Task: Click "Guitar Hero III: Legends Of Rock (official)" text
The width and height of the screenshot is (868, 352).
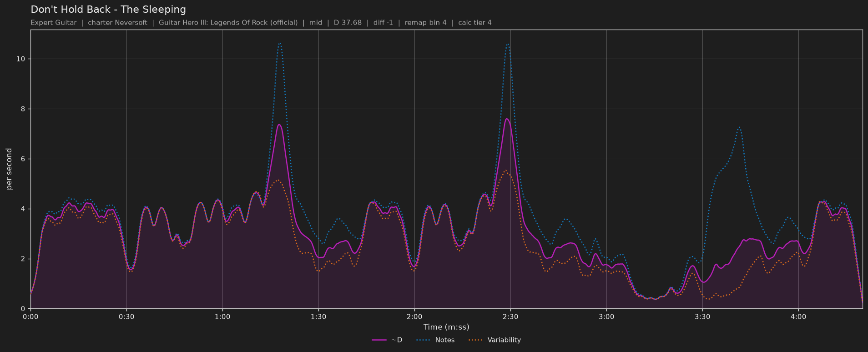Action: (x=228, y=23)
